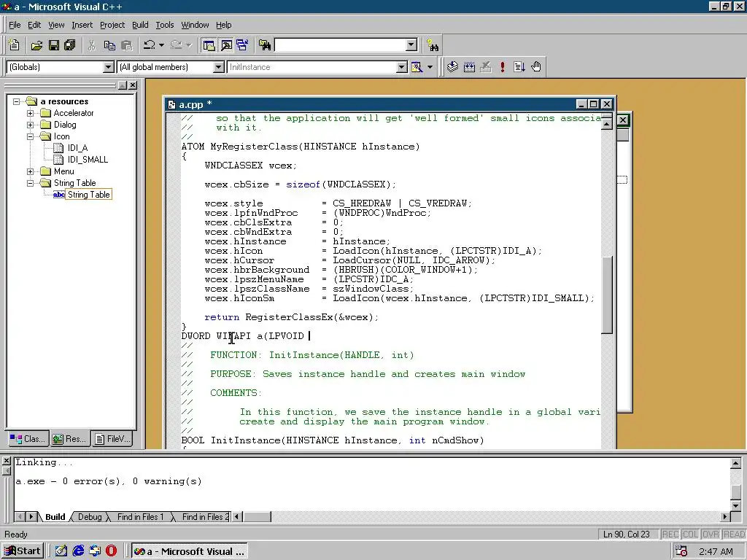Open the Insert menu

pos(82,25)
